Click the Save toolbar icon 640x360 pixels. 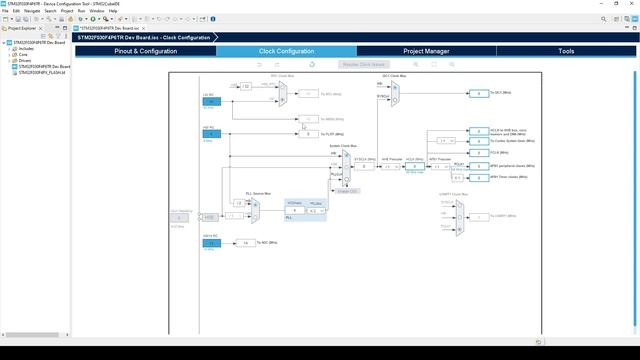(18, 19)
